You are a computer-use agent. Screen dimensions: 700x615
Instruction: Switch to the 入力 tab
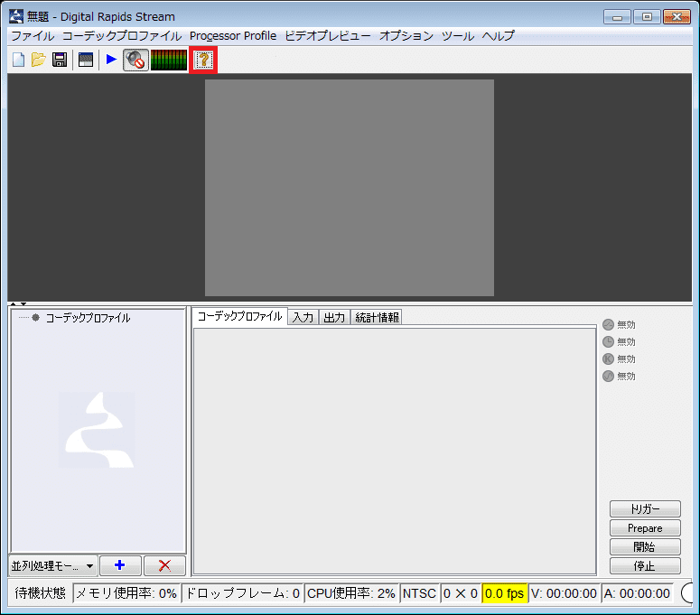tap(303, 317)
